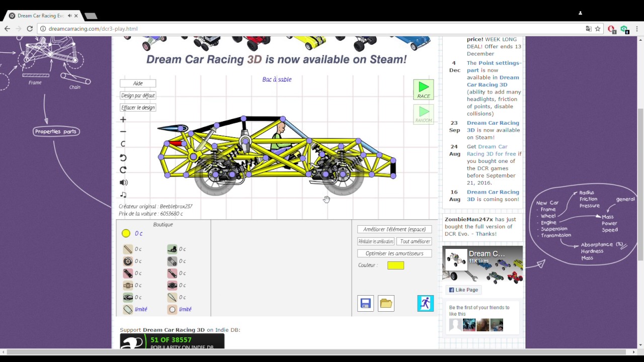Mute the tab via speaker icon
The width and height of the screenshot is (644, 362).
tap(69, 16)
